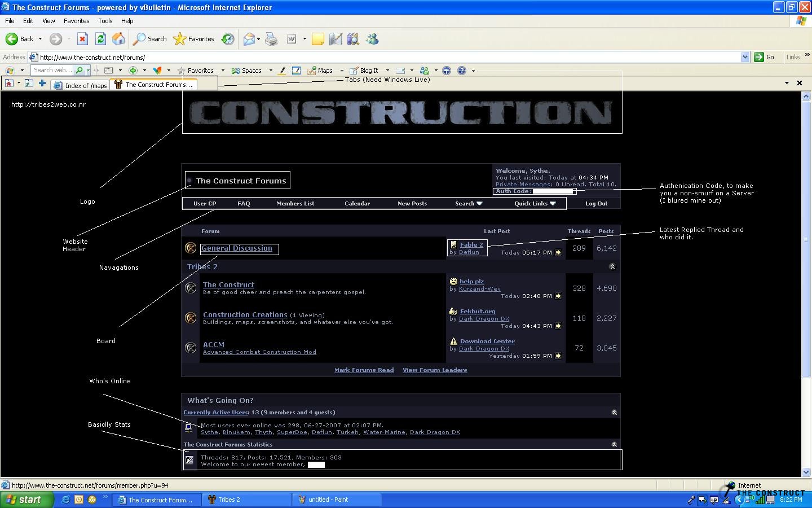Open the Back button history dropdown arrow
Viewport: 812px width, 508px height.
(x=40, y=39)
